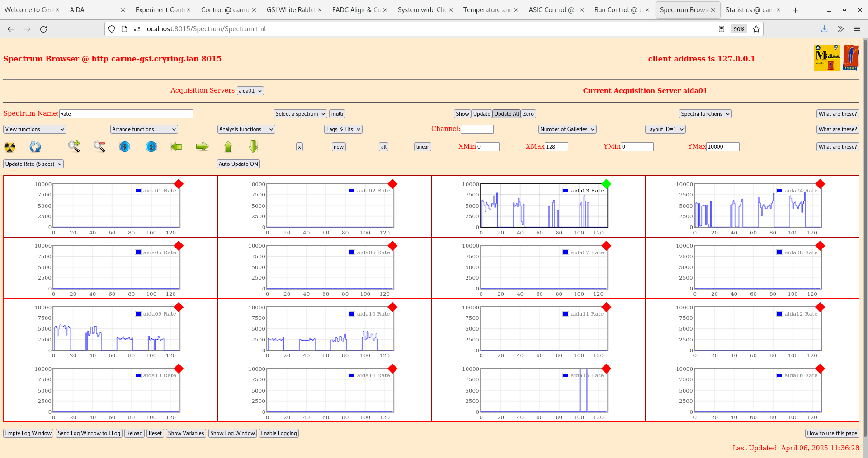Switch to the Temperature browser tab
868x458 pixels.
pyautogui.click(x=487, y=10)
